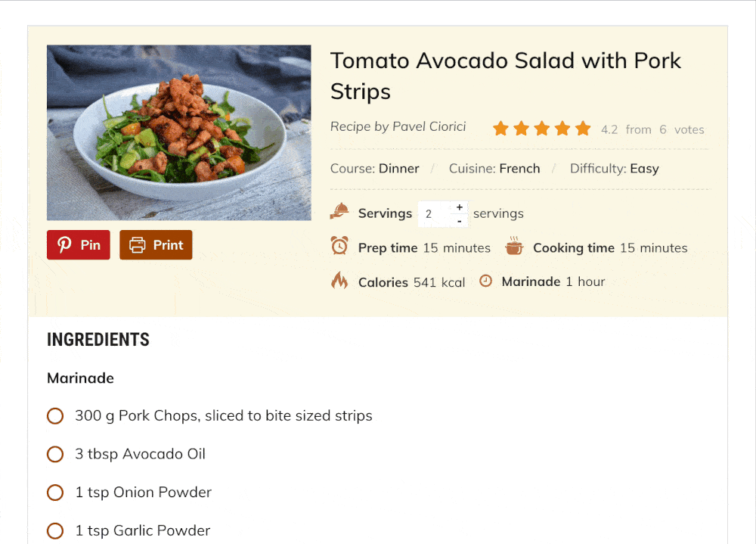Viewport: 756px width, 544px height.
Task: Click the clock icon beside Marinade
Action: tap(485, 281)
